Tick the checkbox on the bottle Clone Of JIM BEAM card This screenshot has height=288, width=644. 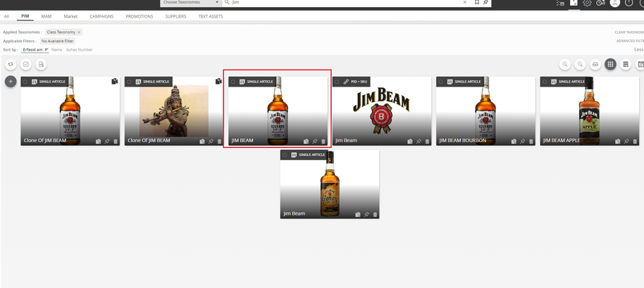tap(25, 82)
